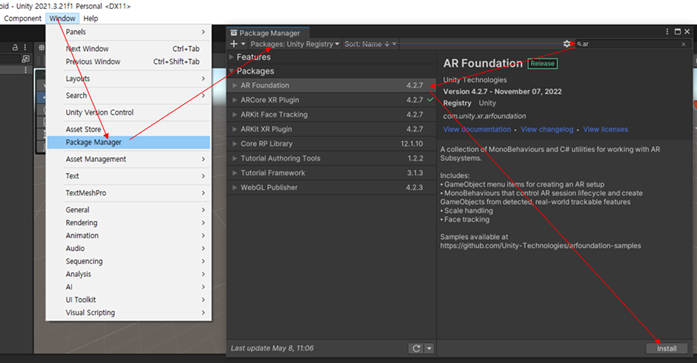Image resolution: width=697 pixels, height=363 pixels.
Task: Expand the Tutorial Framework row arrow
Action: pyautogui.click(x=235, y=173)
